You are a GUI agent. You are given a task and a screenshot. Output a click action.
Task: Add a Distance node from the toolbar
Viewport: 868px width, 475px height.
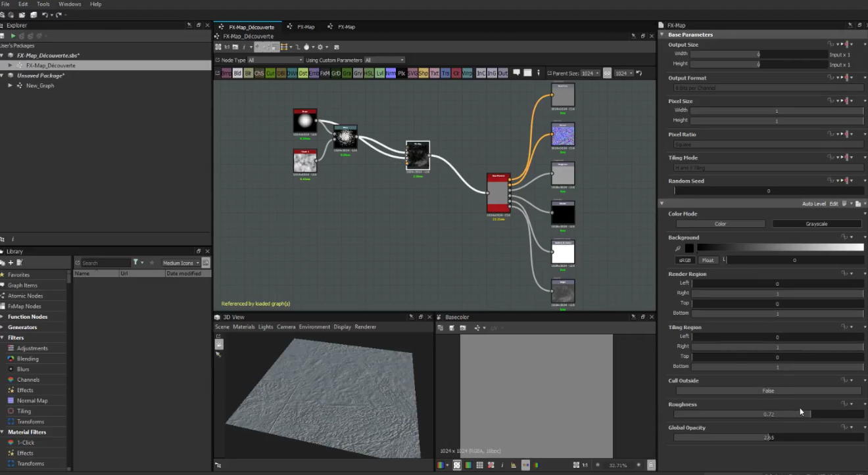pos(303,73)
